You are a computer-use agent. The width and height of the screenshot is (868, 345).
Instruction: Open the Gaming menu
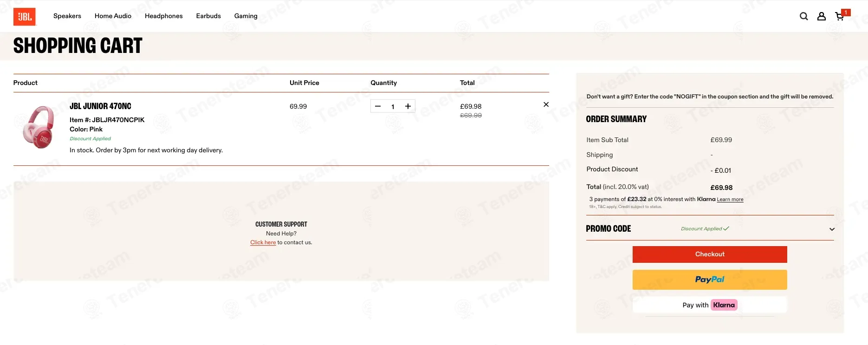(246, 16)
